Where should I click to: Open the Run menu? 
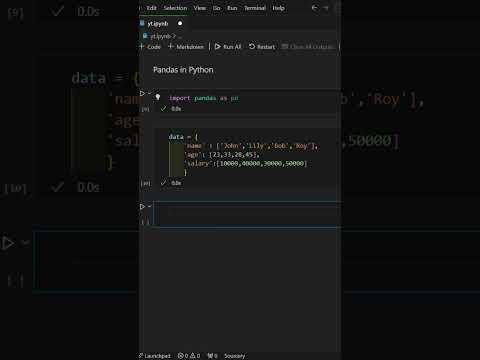pyautogui.click(x=232, y=8)
